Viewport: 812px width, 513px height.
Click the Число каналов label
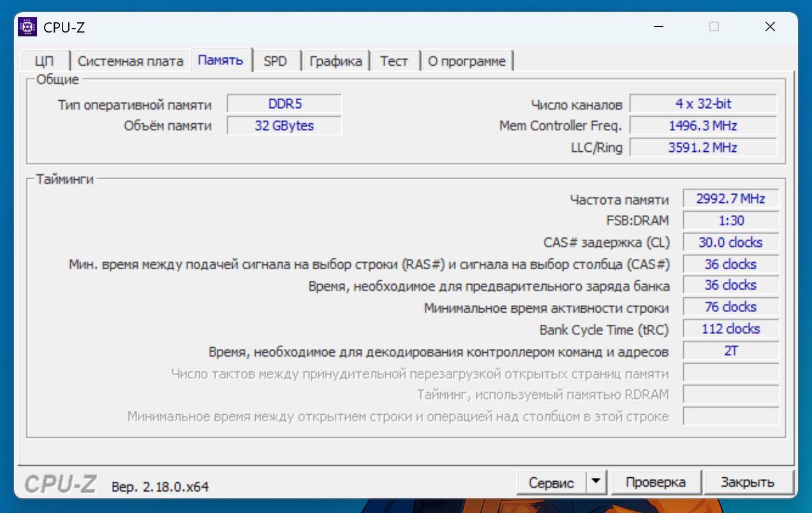click(x=576, y=105)
